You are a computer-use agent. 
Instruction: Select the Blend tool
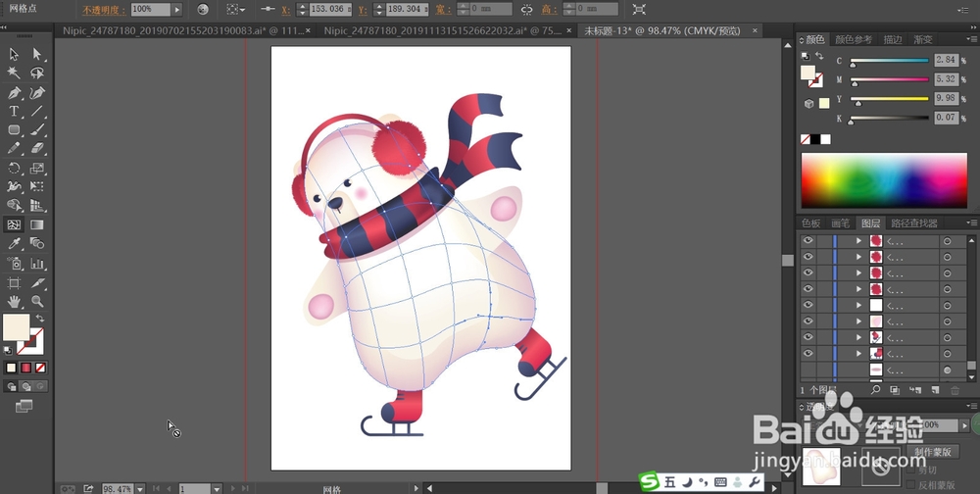click(x=37, y=243)
